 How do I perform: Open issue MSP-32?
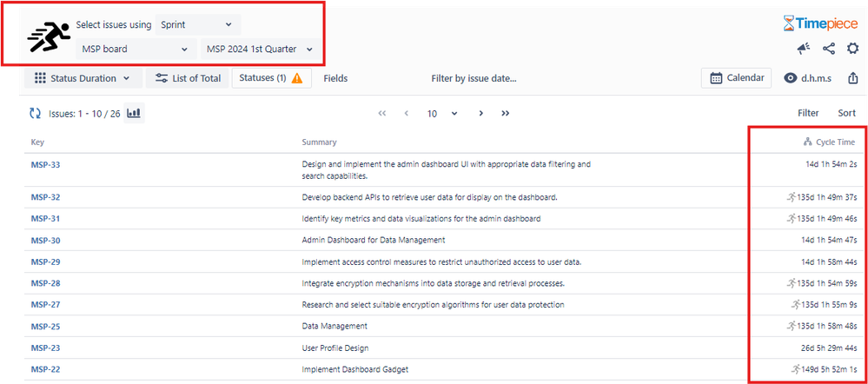45,197
